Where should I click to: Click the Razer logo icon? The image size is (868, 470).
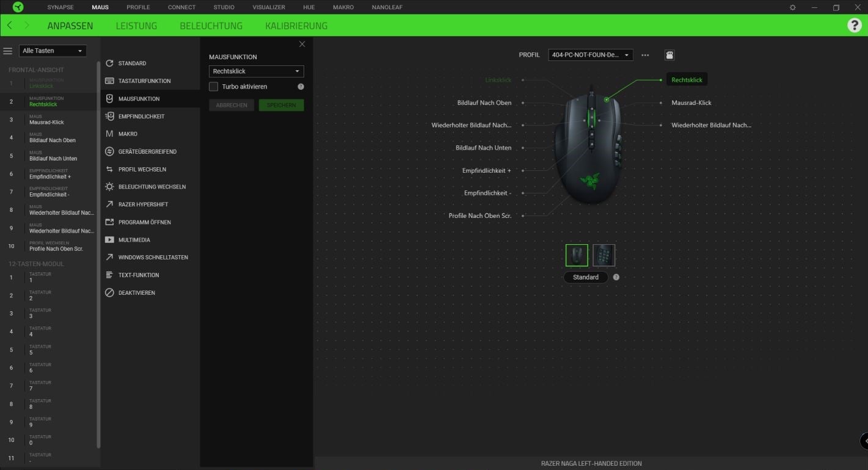pyautogui.click(x=18, y=7)
